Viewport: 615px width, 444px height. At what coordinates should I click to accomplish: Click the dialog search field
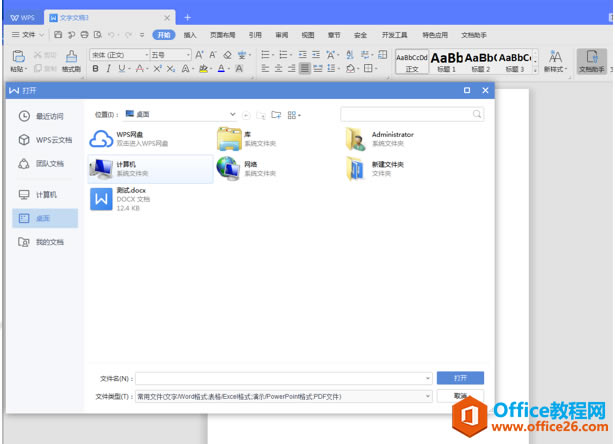[x=412, y=114]
